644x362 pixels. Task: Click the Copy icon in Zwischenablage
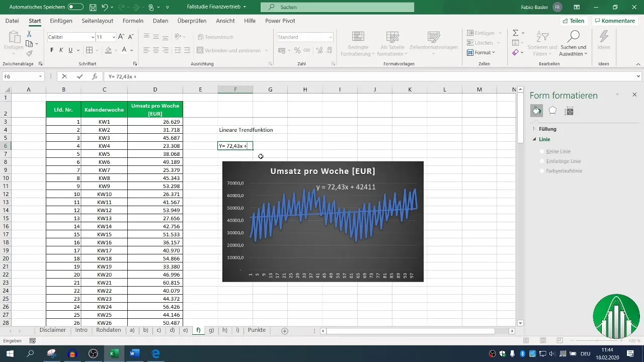(29, 44)
